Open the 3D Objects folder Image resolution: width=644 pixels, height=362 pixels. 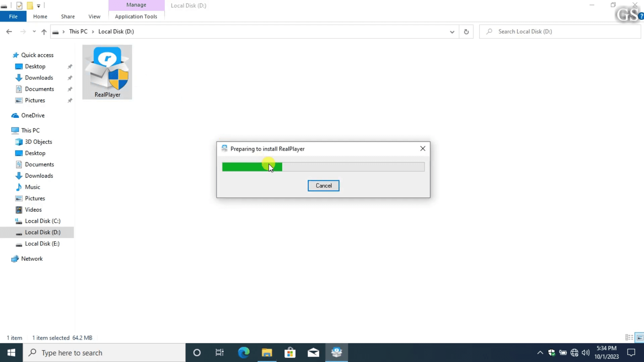coord(38,142)
